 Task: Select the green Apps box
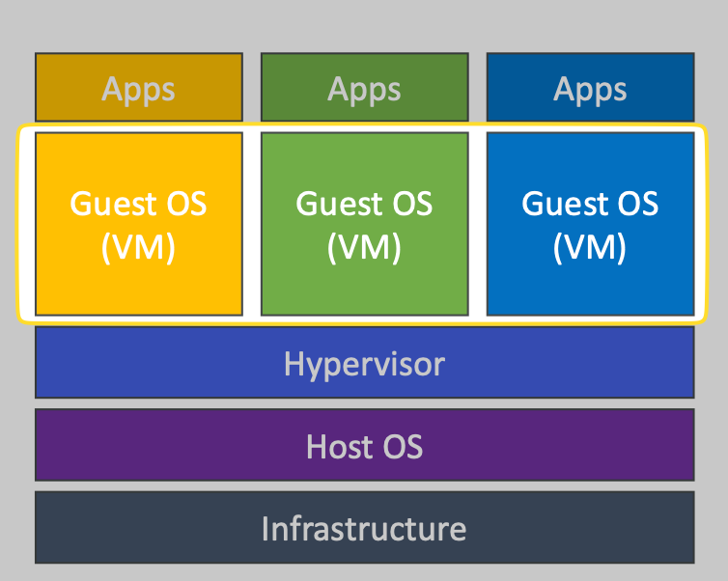[x=364, y=88]
